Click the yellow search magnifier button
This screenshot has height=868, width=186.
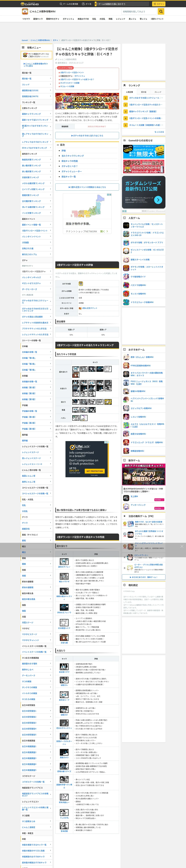pos(161,11)
